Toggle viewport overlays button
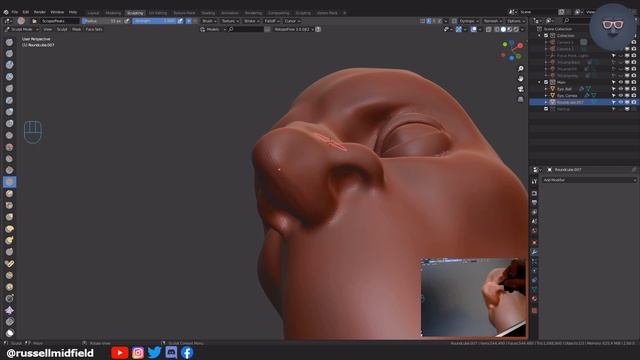This screenshot has height=360, width=640. pyautogui.click(x=473, y=29)
